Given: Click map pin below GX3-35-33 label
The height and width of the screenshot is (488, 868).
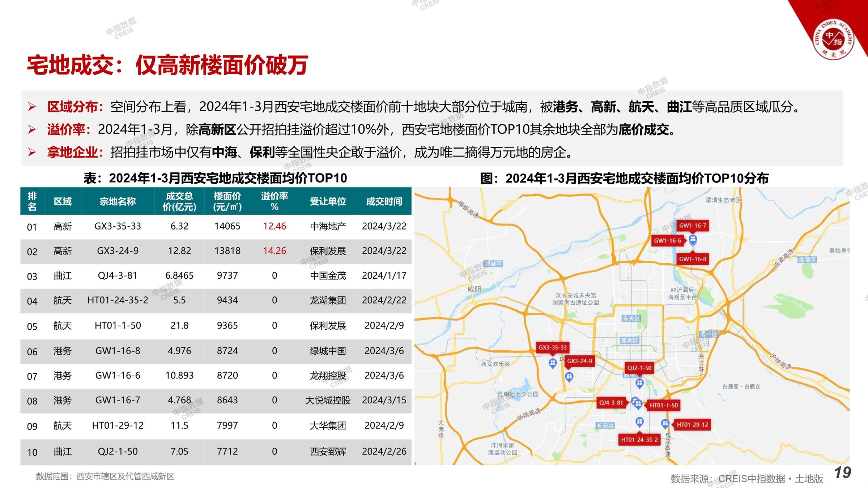Looking at the screenshot, I should click(552, 363).
